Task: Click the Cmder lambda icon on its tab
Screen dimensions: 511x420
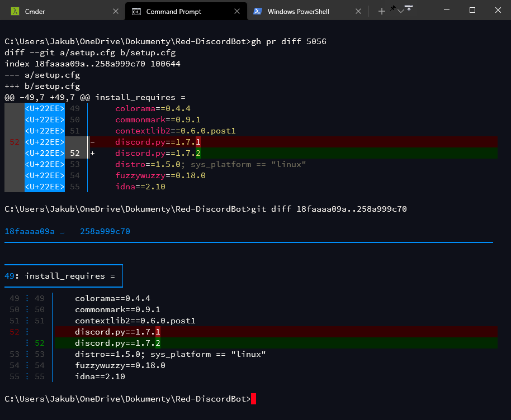Action: tap(15, 11)
